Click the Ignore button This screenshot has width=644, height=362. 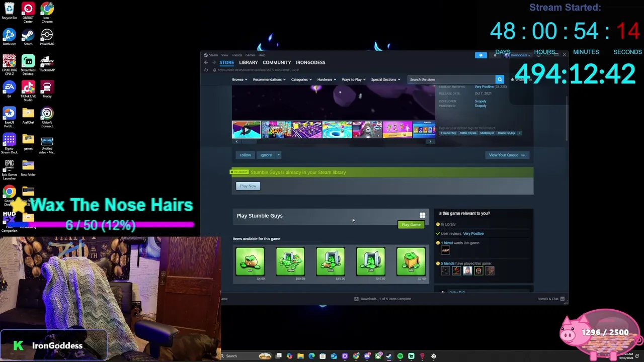266,155
